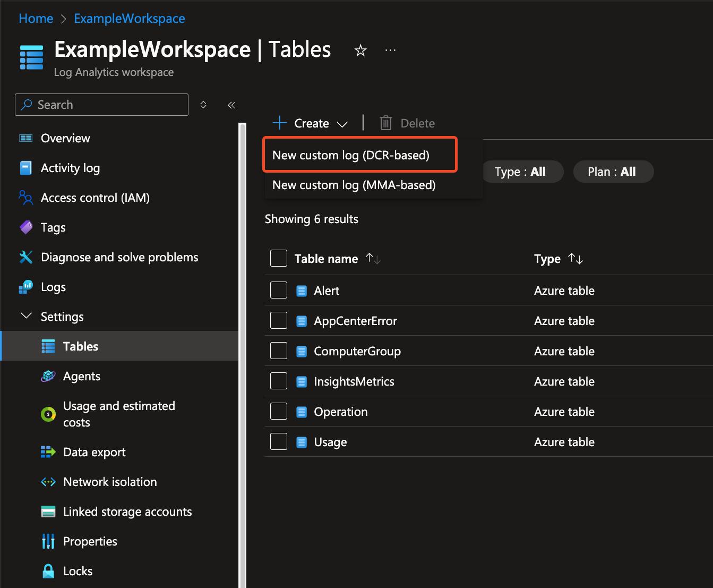Click the AppCenterError table icon
The image size is (713, 588).
(302, 321)
